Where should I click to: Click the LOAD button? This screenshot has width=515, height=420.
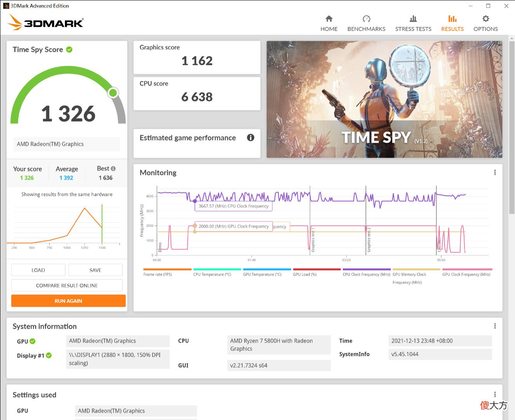(x=38, y=270)
